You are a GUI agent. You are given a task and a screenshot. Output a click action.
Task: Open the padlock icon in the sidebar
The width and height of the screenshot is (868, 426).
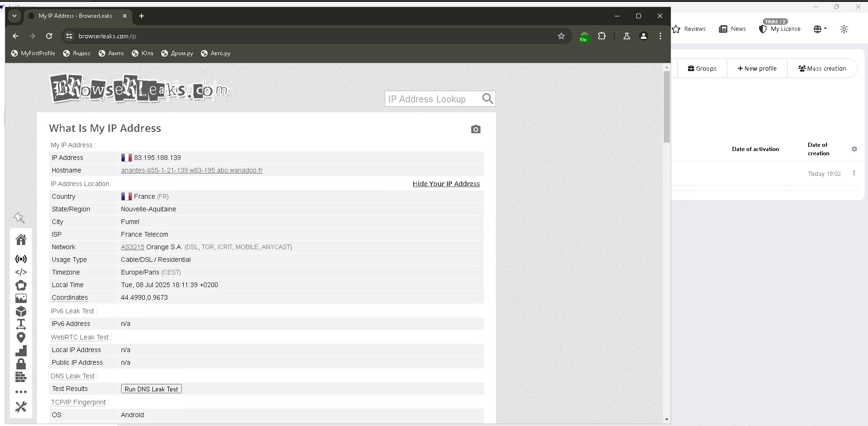21,364
